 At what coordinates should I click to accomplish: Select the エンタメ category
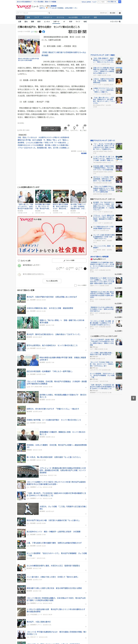click(x=47, y=21)
